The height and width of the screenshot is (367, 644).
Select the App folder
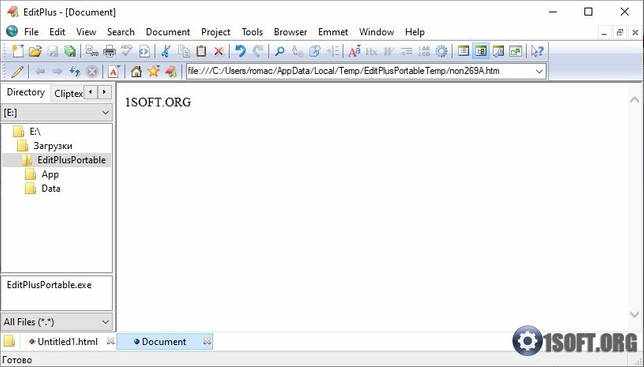tap(50, 174)
